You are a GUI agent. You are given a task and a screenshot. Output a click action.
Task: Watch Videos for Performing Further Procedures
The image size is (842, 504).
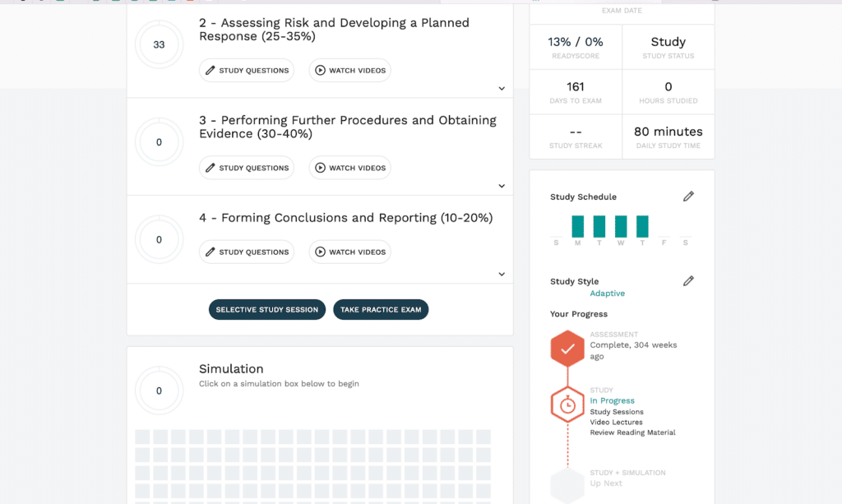tap(349, 168)
